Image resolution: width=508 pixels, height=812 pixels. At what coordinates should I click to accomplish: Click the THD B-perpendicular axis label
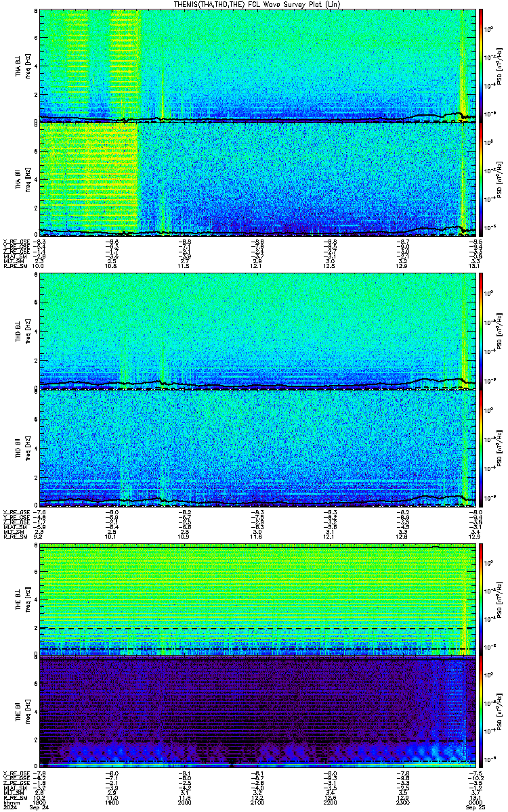click(x=20, y=333)
